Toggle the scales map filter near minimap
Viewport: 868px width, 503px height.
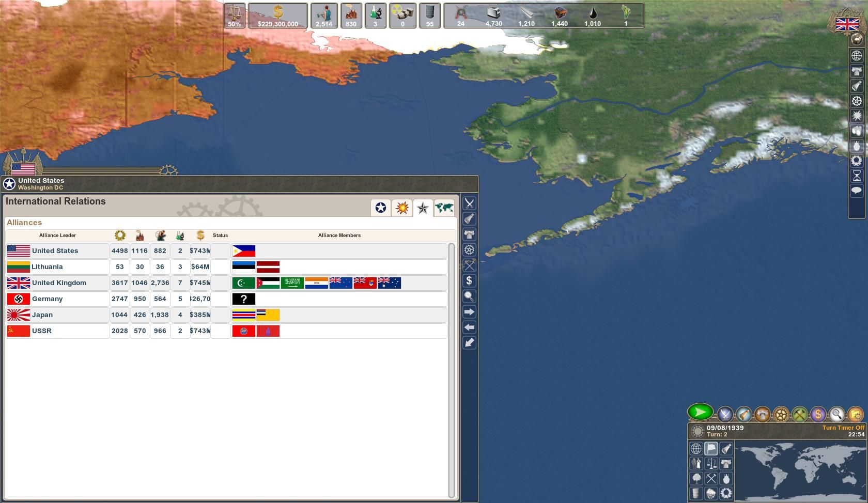pos(711,464)
